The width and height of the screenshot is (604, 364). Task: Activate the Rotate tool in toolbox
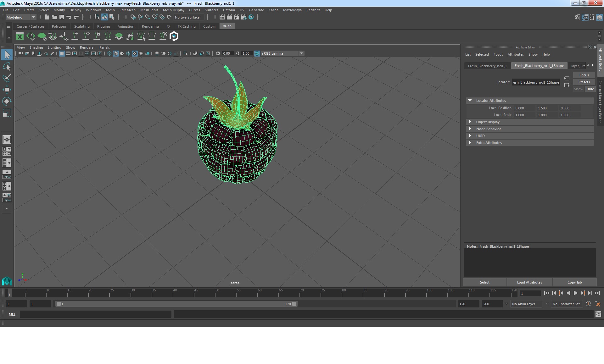coord(7,101)
